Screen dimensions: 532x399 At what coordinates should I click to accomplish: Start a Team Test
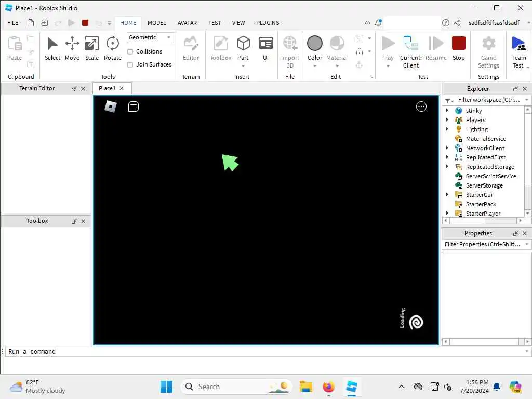tap(519, 52)
